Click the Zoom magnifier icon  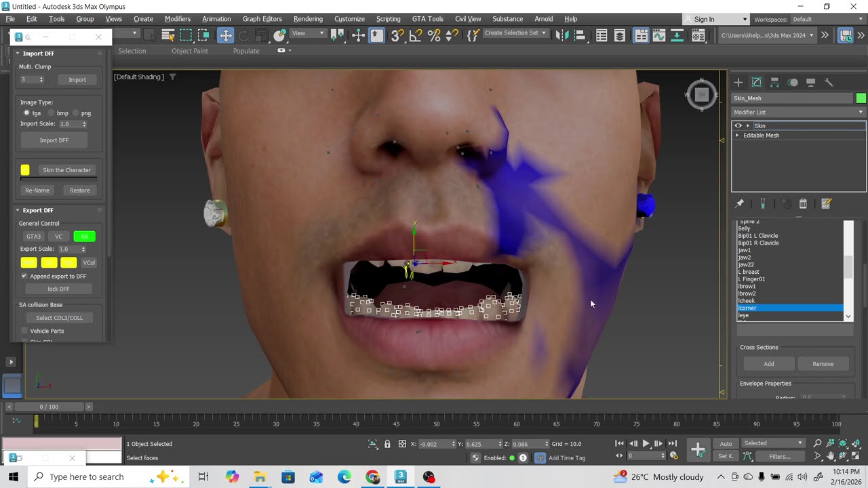tap(818, 443)
